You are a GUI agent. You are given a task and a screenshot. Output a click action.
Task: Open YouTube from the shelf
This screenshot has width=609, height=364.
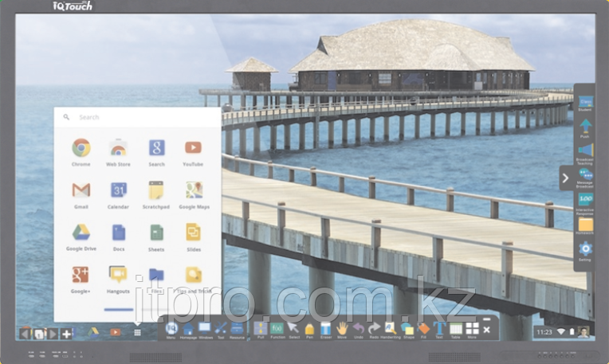115,332
